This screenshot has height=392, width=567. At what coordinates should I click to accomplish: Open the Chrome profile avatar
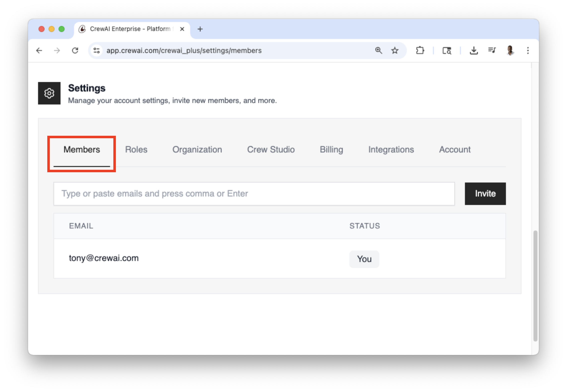pos(510,51)
